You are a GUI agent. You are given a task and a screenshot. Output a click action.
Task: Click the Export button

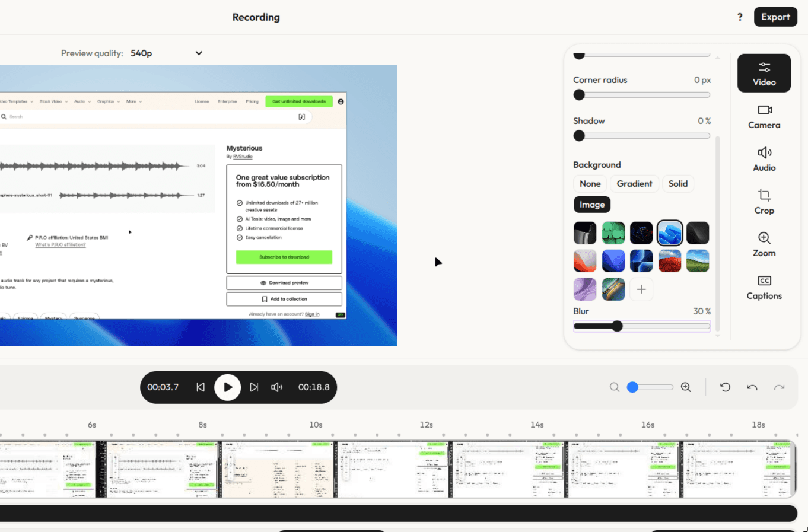[775, 17]
